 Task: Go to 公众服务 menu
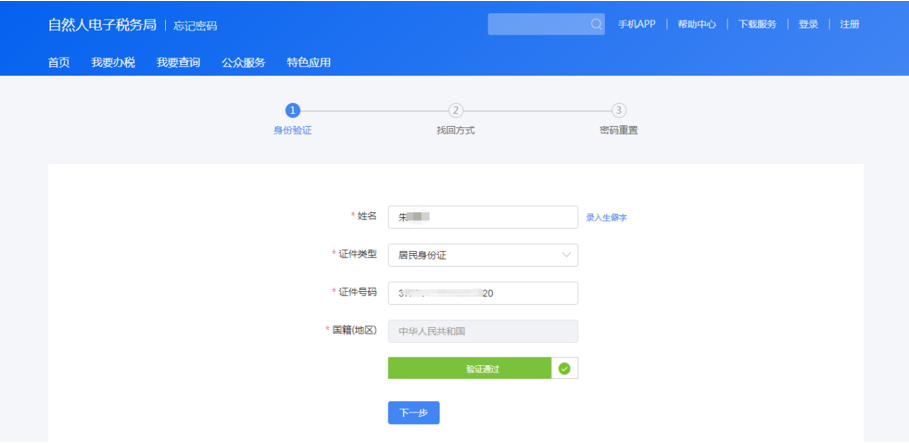click(243, 63)
